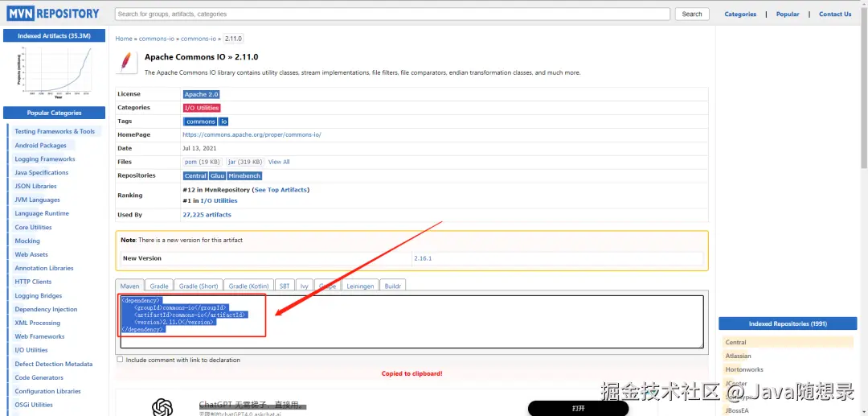Click the Search button
The height and width of the screenshot is (416, 868).
coord(692,14)
